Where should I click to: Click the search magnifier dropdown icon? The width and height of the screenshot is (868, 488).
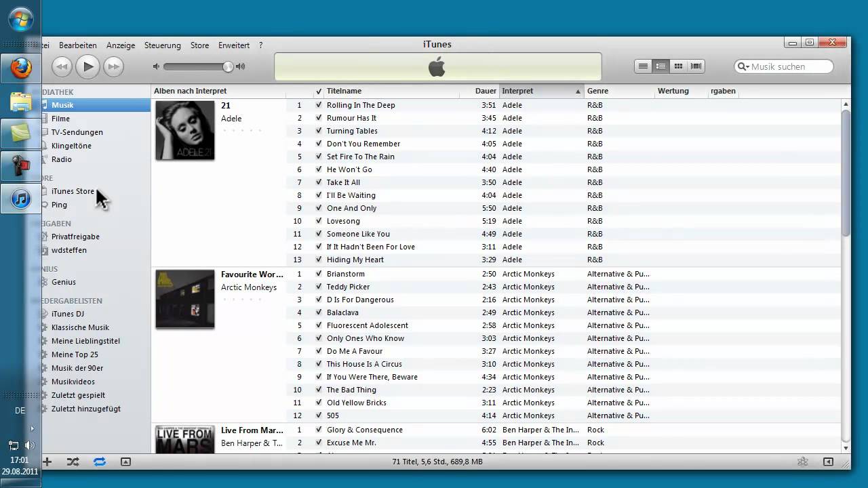coord(743,66)
